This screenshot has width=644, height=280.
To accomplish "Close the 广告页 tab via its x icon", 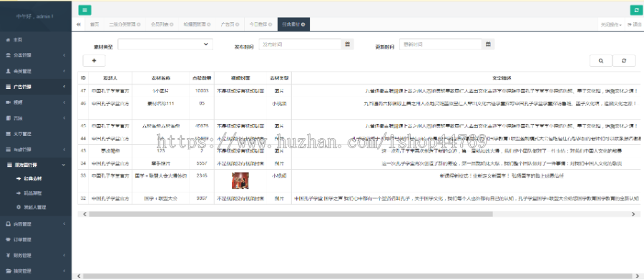I will pyautogui.click(x=238, y=24).
